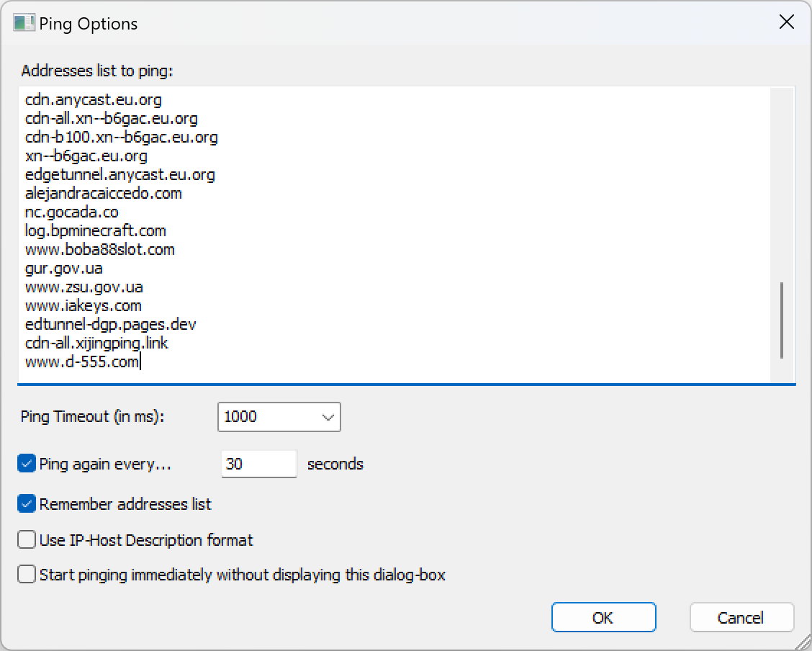Click the seconds interval field showing 30
The height and width of the screenshot is (651, 812).
tap(259, 464)
